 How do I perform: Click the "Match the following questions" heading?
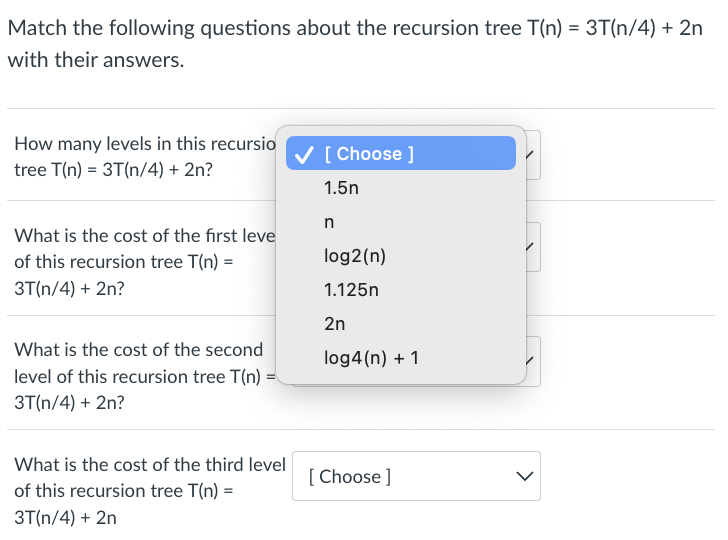click(x=355, y=27)
